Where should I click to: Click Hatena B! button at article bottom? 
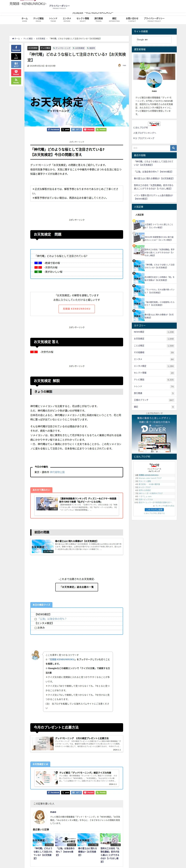coord(77,792)
